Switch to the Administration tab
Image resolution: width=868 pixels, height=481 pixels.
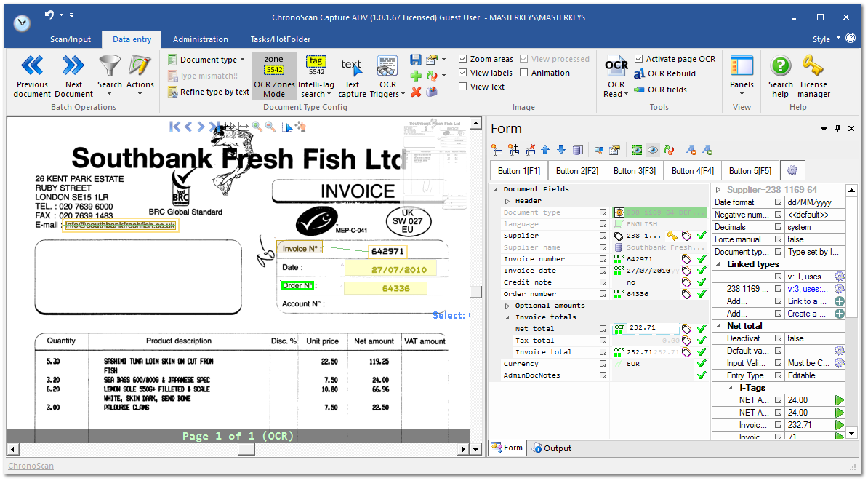coord(200,39)
